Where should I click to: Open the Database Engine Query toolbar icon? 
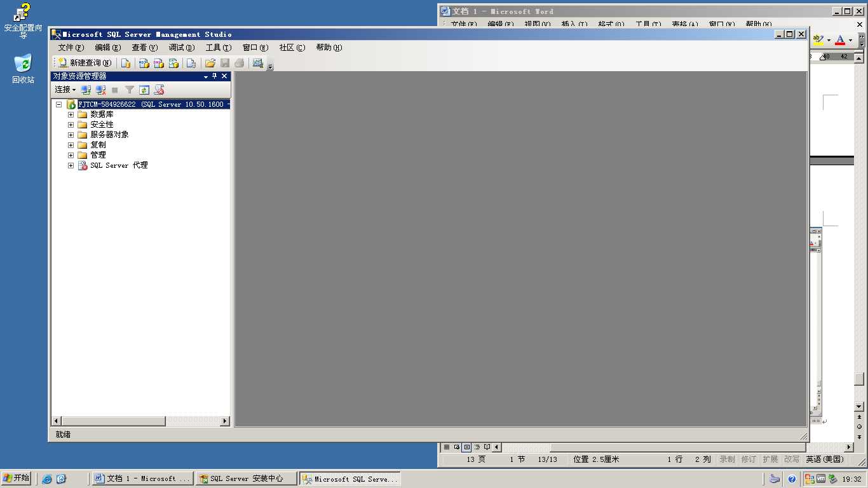(x=126, y=63)
